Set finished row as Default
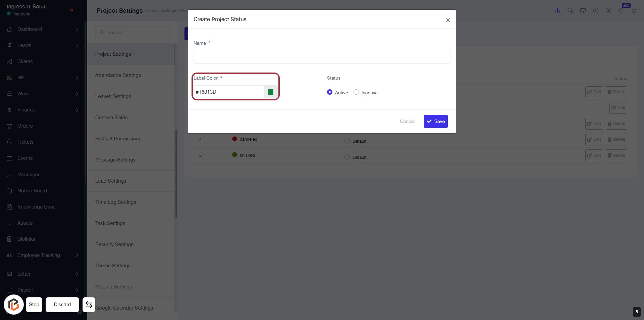This screenshot has height=320, width=644. [347, 157]
